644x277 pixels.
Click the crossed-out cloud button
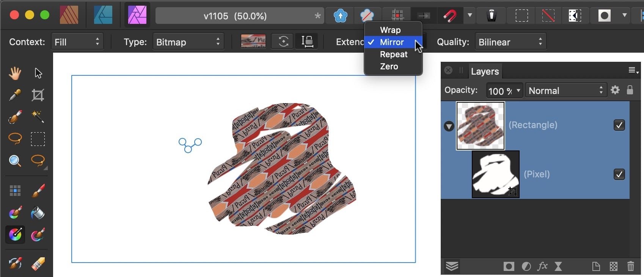pos(367,16)
